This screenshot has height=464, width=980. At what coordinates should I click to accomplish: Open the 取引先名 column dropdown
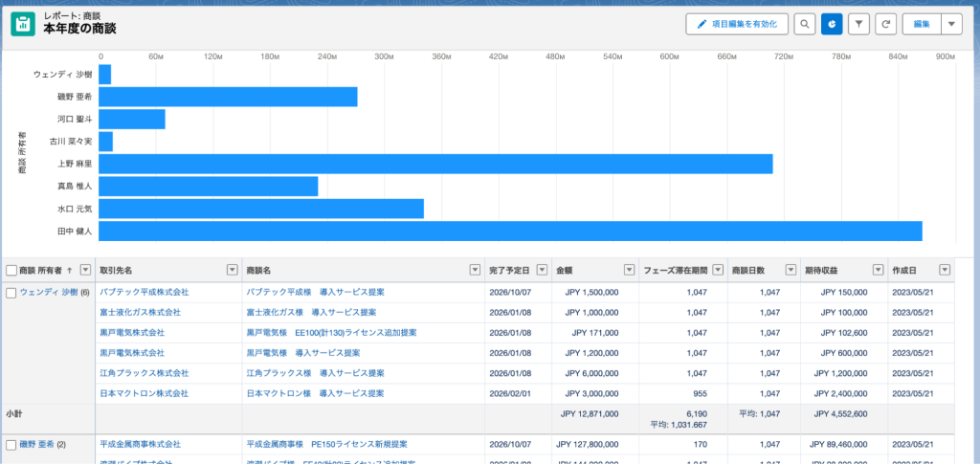(231, 270)
